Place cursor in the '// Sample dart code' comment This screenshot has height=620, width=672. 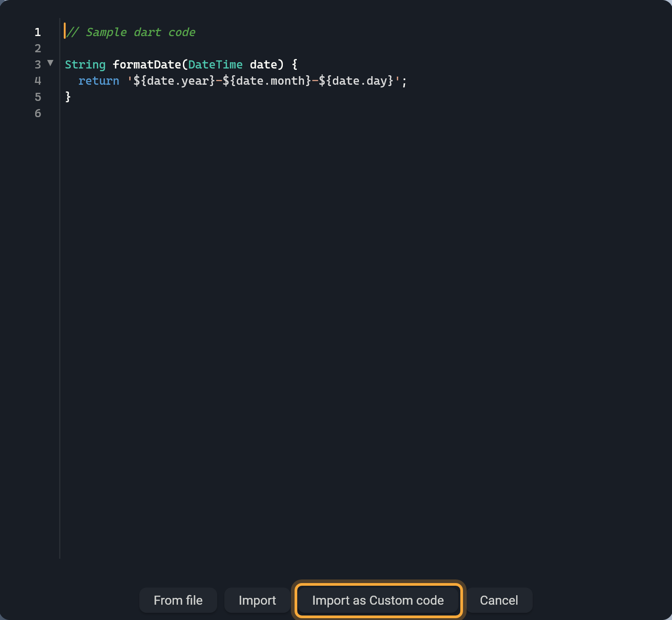pyautogui.click(x=131, y=32)
